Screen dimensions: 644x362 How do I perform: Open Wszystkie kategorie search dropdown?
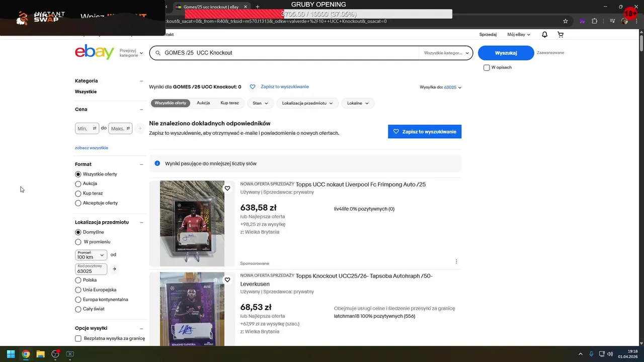point(447,53)
